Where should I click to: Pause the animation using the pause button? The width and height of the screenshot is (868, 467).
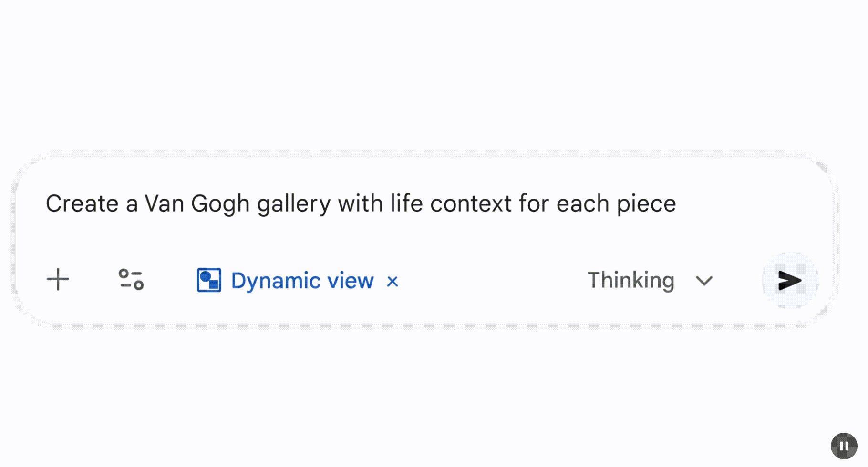pos(844,446)
